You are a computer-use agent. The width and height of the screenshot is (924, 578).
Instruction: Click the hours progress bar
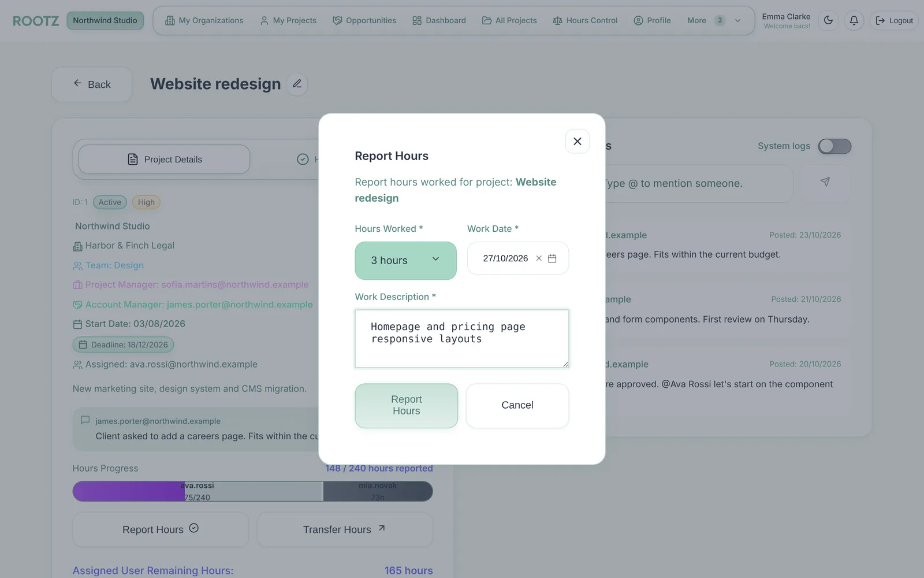click(252, 491)
